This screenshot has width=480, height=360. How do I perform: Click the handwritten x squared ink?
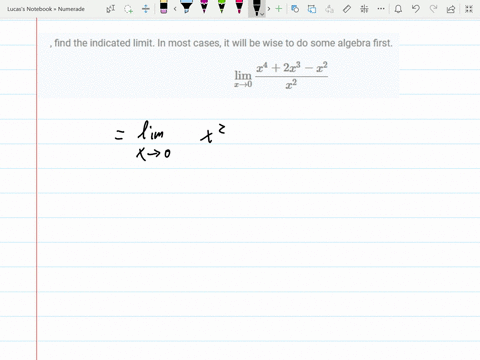213,134
